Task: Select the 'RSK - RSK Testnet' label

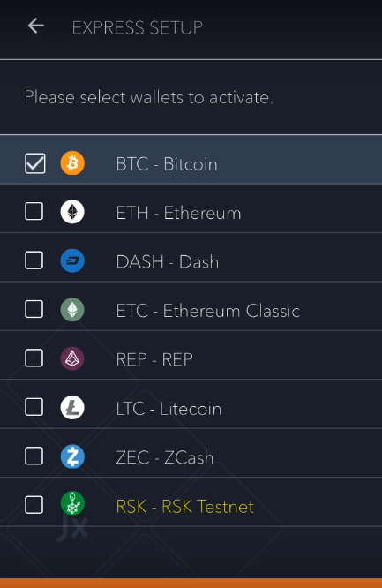Action: 184,507
